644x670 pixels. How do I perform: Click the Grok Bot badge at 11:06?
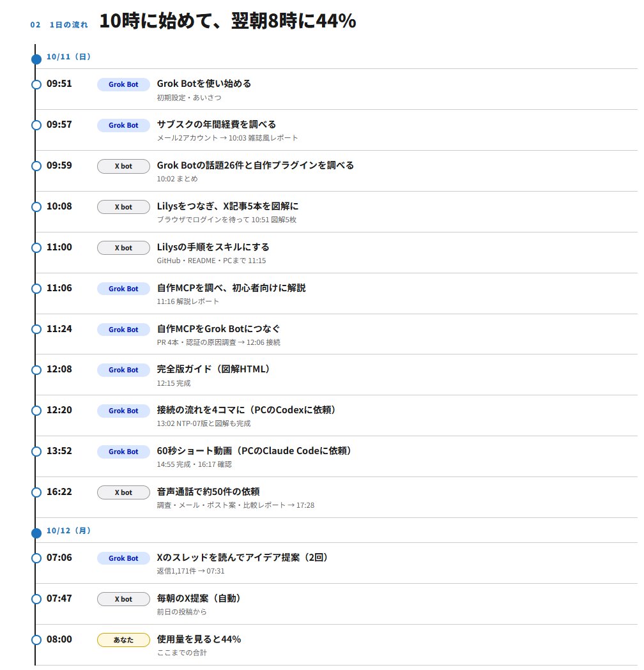point(123,289)
